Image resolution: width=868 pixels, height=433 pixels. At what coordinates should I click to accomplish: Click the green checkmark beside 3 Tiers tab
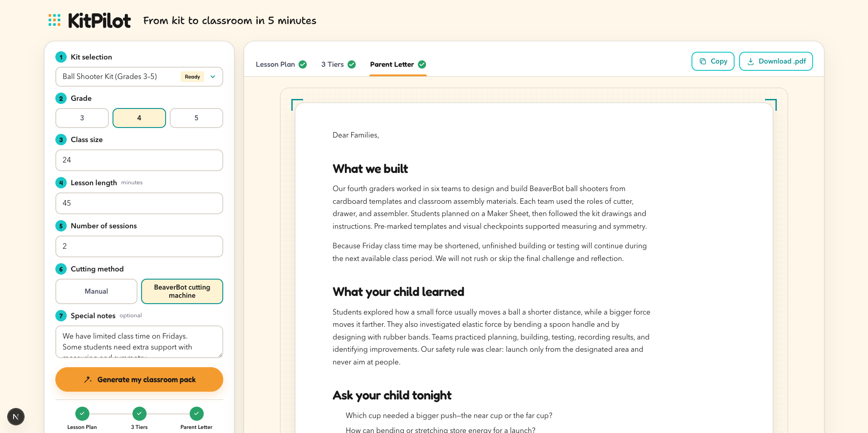pos(352,64)
